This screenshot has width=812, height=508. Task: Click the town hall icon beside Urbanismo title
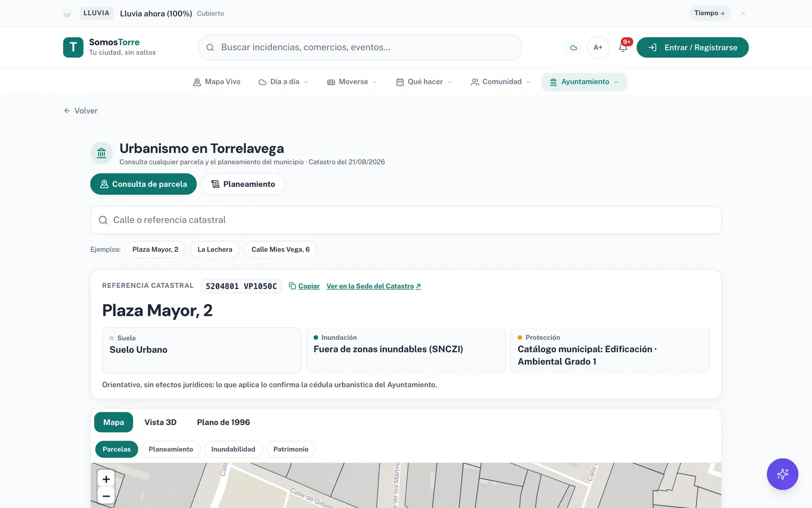tap(101, 153)
